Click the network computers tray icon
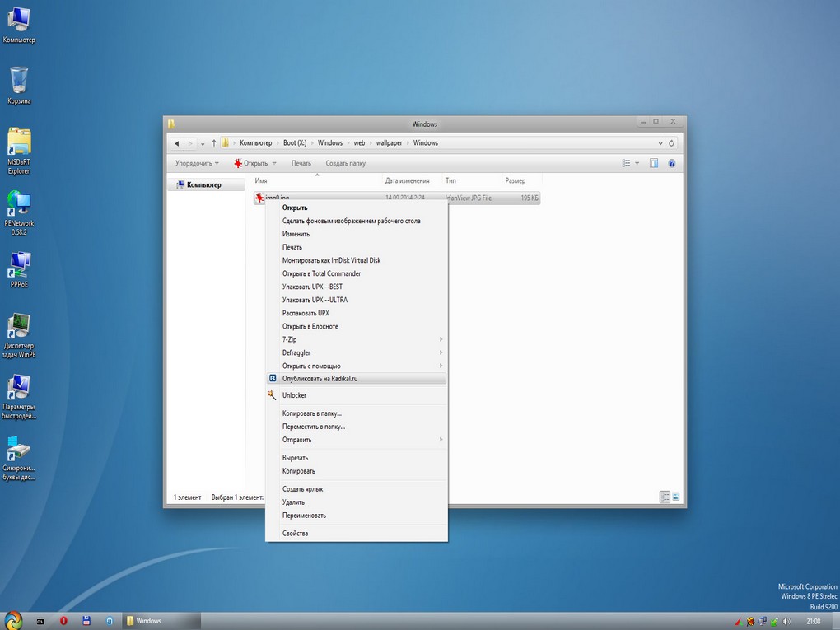Viewport: 840px width, 630px height. click(x=763, y=622)
